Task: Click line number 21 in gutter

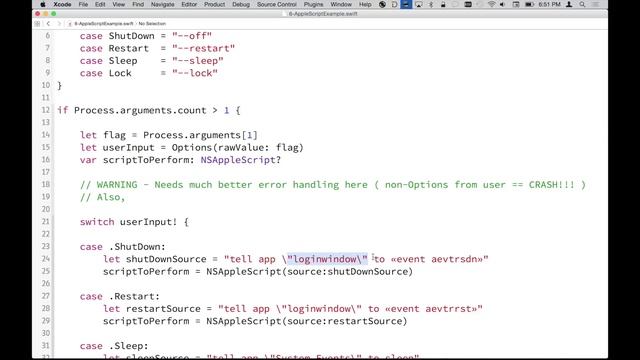Action: pyautogui.click(x=45, y=222)
